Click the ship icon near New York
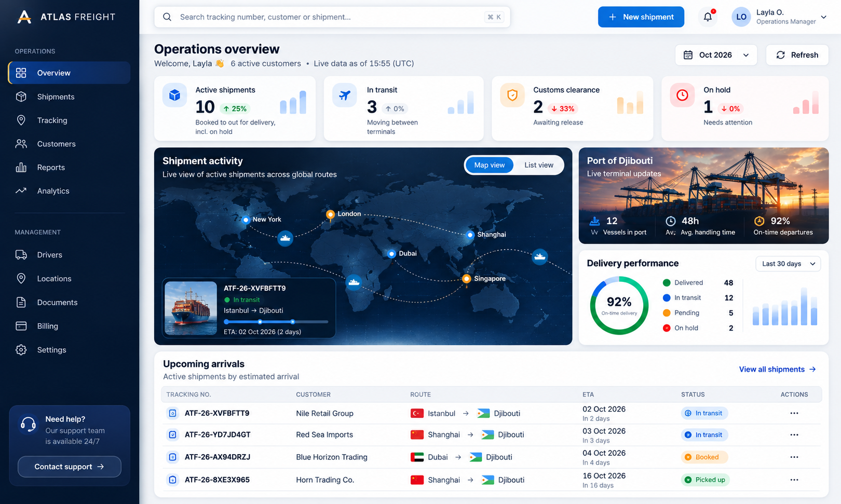The height and width of the screenshot is (504, 841). [285, 239]
